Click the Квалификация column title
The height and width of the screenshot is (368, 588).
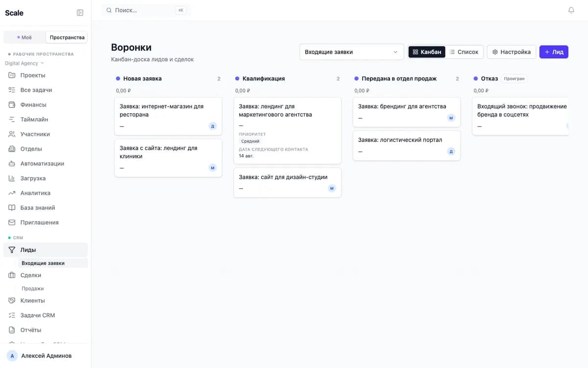coord(264,79)
